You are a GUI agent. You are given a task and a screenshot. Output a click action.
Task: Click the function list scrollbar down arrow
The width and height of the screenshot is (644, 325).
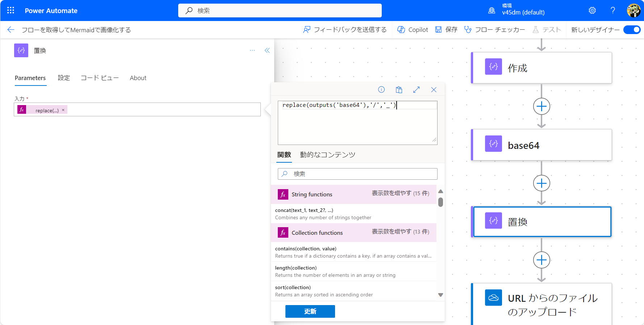(441, 295)
